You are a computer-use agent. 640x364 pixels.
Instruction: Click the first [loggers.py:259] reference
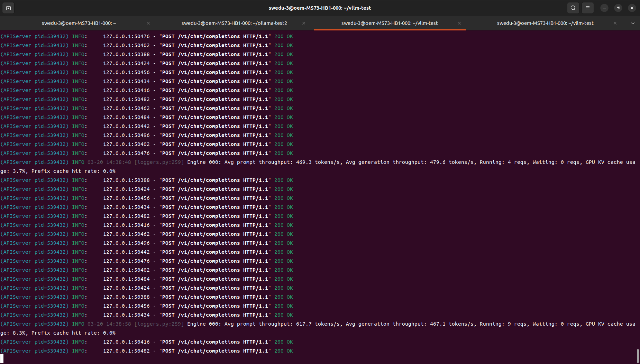click(159, 162)
